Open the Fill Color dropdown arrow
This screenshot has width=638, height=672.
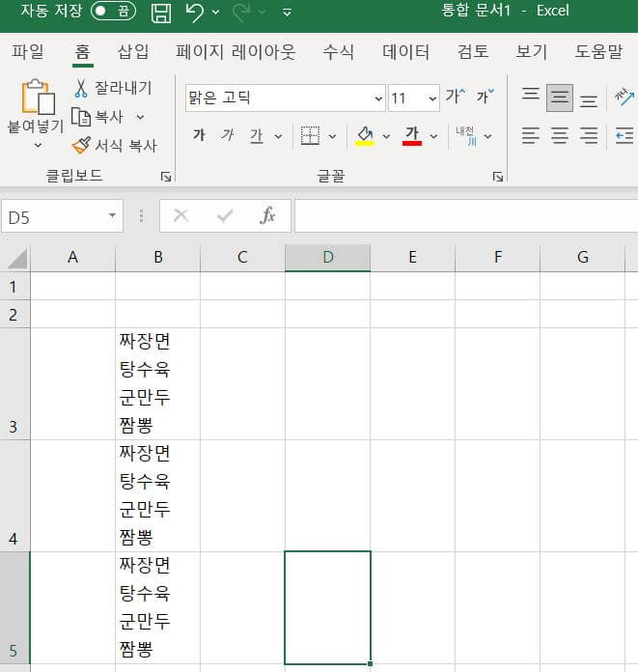coord(386,136)
